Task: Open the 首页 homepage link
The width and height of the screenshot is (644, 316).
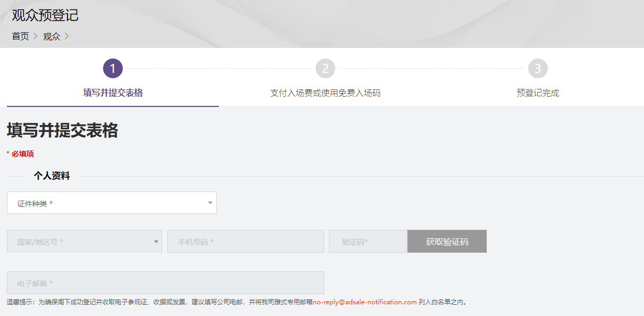Action: [20, 36]
